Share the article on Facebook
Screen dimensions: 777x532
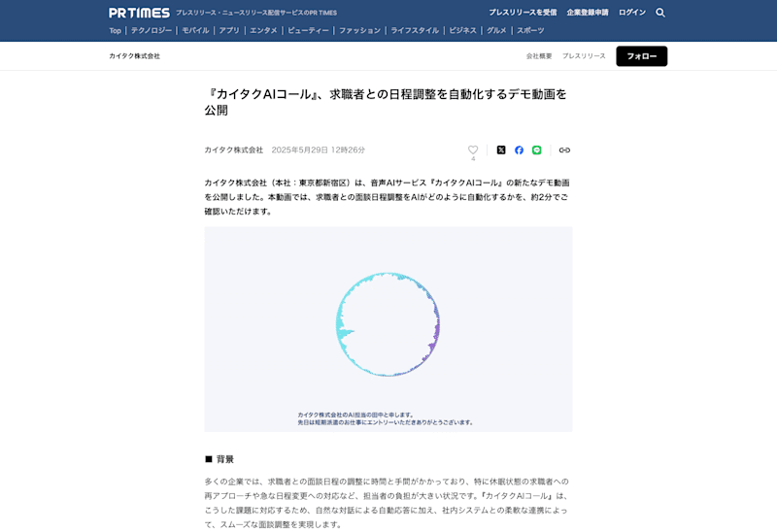point(519,150)
